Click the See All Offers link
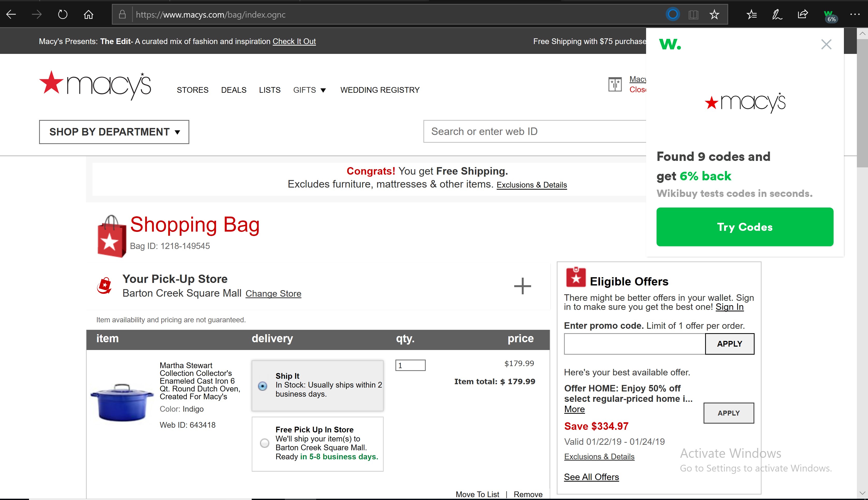Screen dimensions: 868x500 [x=591, y=477]
